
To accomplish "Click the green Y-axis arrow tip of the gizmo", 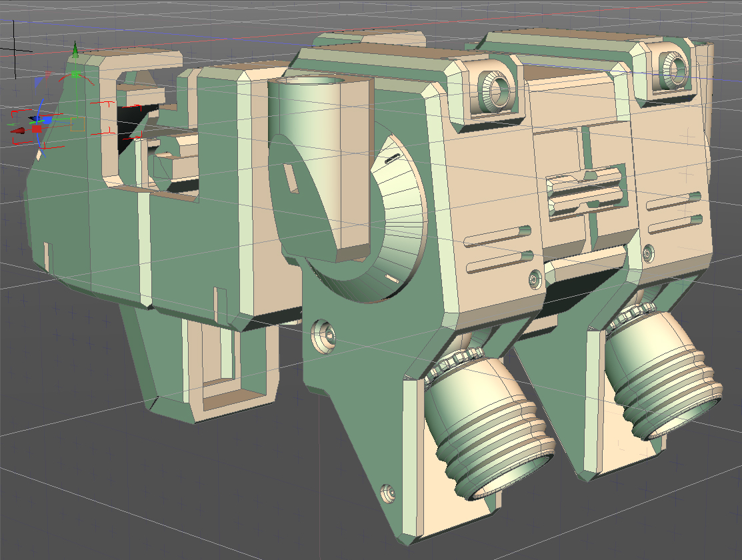I will [x=75, y=49].
